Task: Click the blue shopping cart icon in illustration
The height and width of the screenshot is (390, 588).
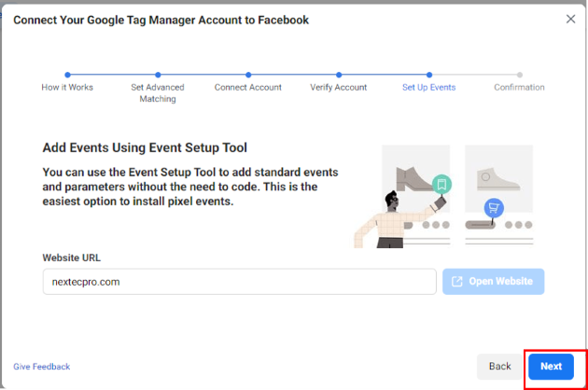Action: coord(494,208)
